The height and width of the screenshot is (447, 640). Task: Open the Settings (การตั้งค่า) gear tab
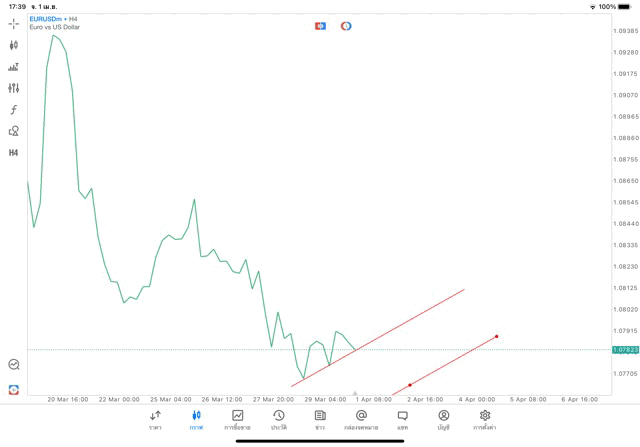point(485,420)
